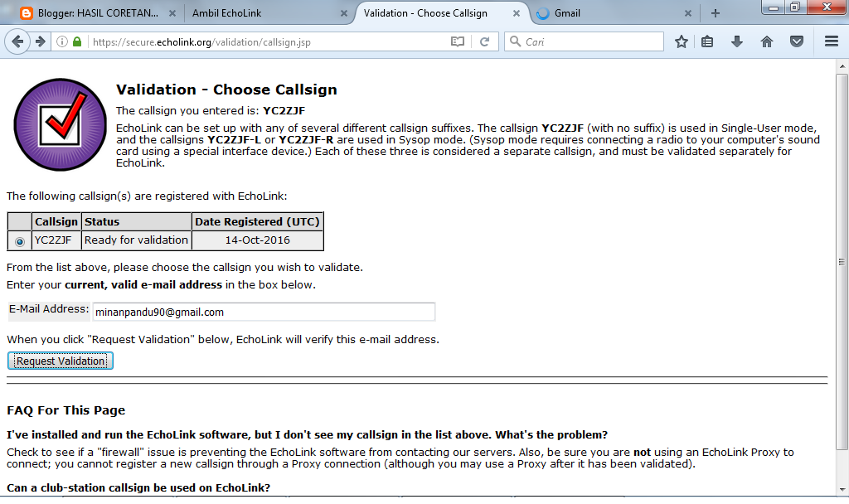Switch to the Ambil EchoLink tab
This screenshot has width=849, height=504.
227,13
